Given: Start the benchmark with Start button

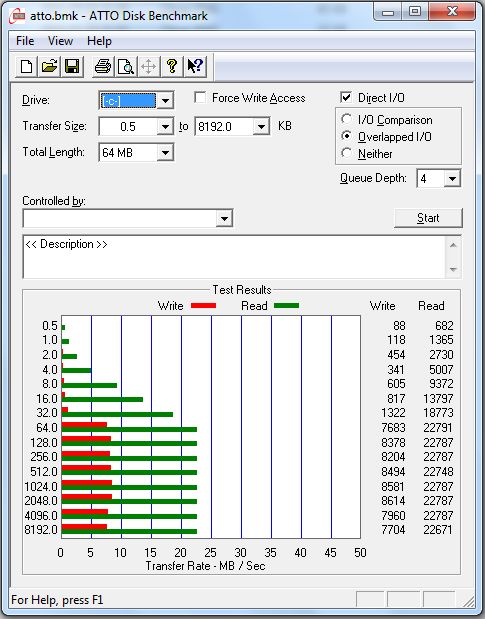Looking at the screenshot, I should 428,218.
